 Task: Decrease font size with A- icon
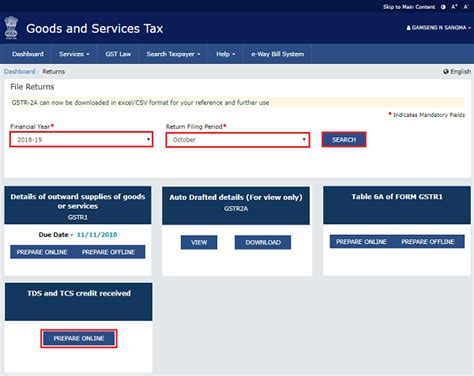(466, 7)
